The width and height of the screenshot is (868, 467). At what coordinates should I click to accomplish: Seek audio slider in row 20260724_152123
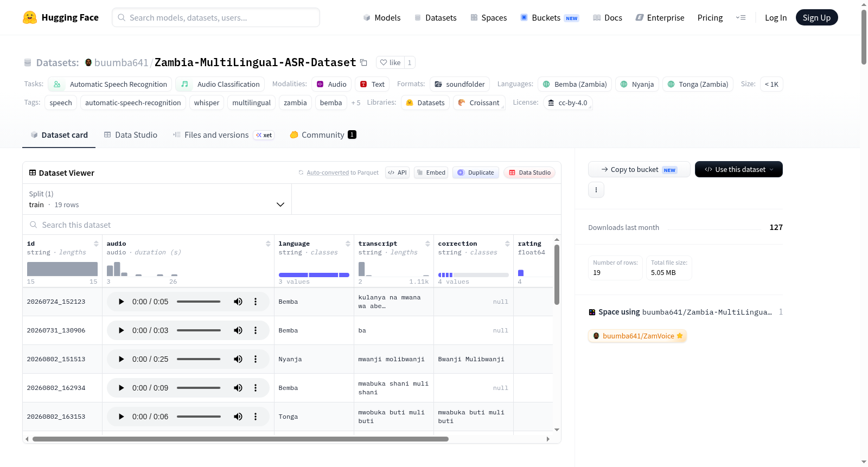pos(199,302)
